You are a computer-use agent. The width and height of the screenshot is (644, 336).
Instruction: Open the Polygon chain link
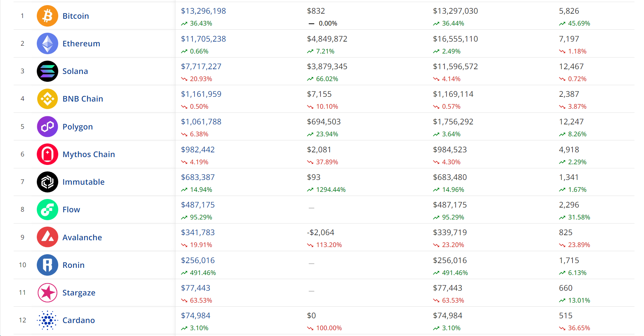tap(78, 127)
